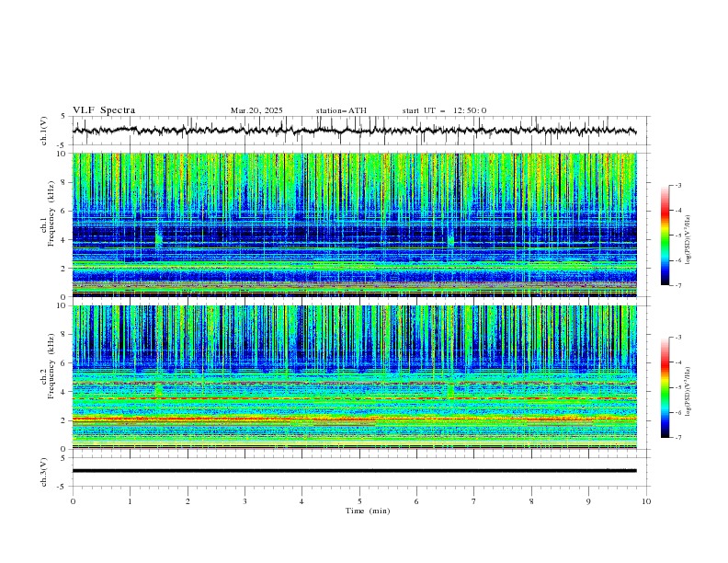Image resolution: width=728 pixels, height=563 pixels.
Task: Click the time axis tick label '0'
Action: point(73,501)
